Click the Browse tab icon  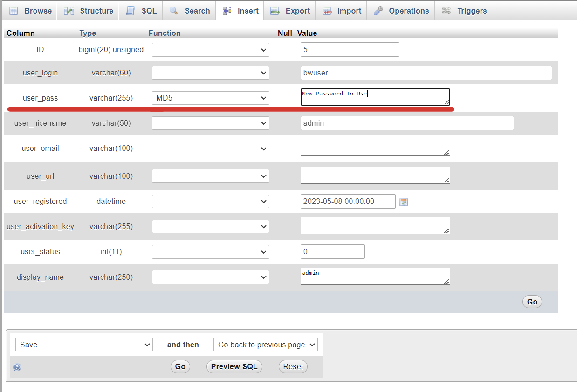tap(14, 11)
